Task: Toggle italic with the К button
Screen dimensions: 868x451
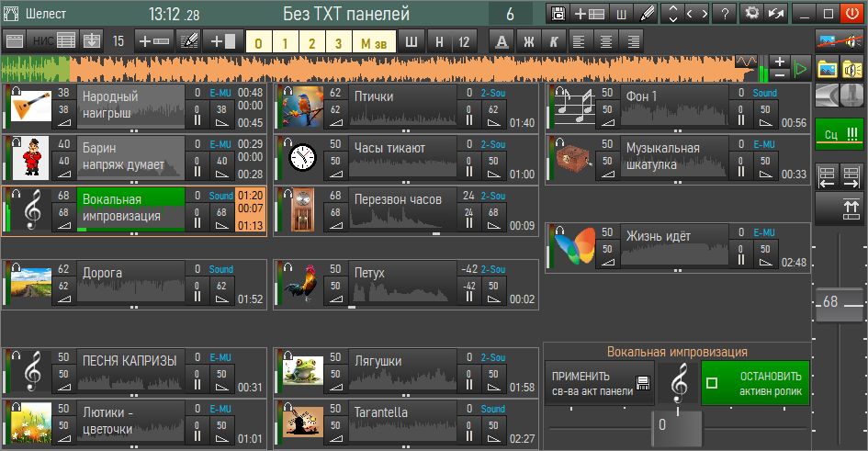Action: click(554, 41)
